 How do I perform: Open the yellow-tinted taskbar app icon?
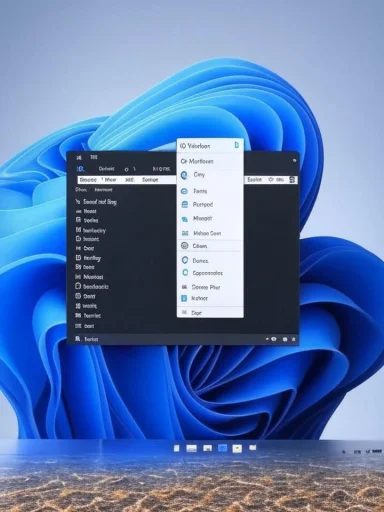(237, 449)
